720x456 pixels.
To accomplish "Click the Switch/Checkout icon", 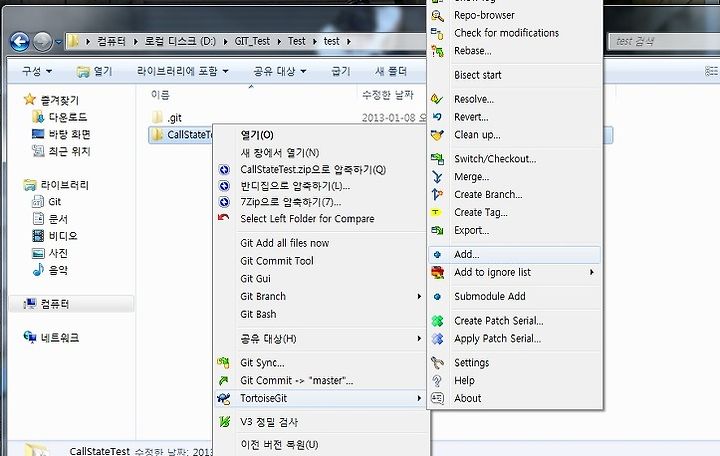I will (437, 159).
